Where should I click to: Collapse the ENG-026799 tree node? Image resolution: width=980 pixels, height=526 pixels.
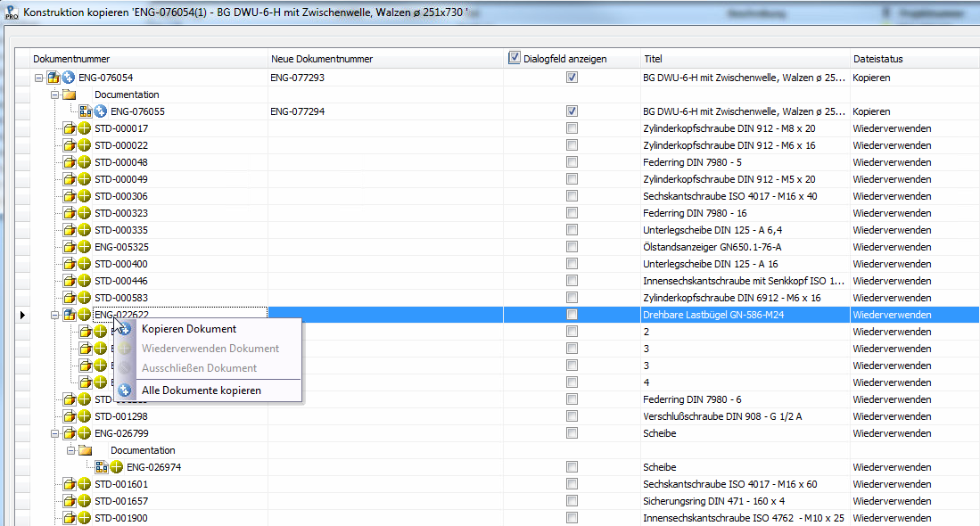[x=54, y=433]
